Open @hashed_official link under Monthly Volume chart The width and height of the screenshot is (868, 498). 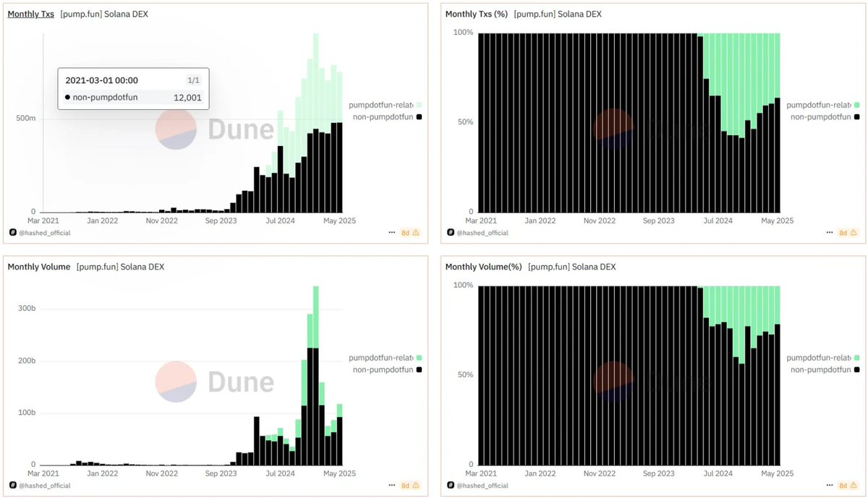(x=46, y=486)
